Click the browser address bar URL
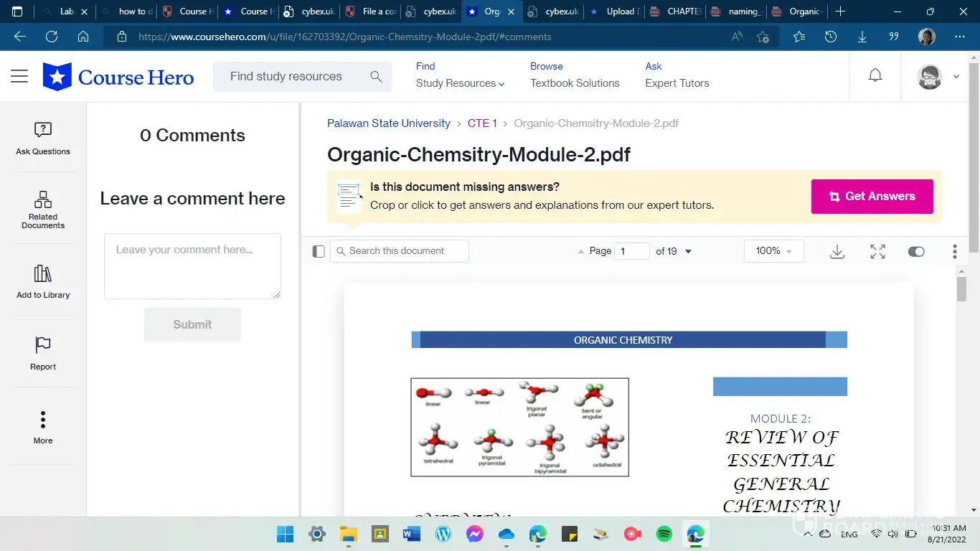 (x=344, y=37)
